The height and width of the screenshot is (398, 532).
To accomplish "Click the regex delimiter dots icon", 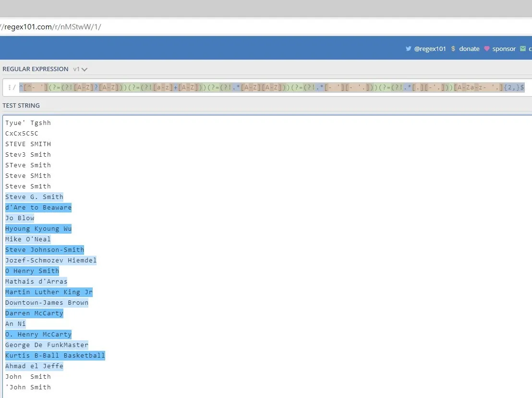I will pos(10,87).
